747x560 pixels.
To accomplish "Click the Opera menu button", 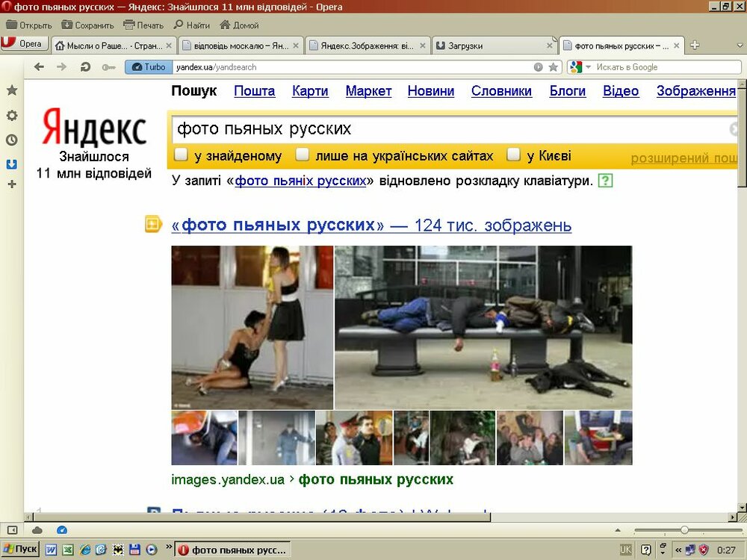I will pyautogui.click(x=25, y=44).
